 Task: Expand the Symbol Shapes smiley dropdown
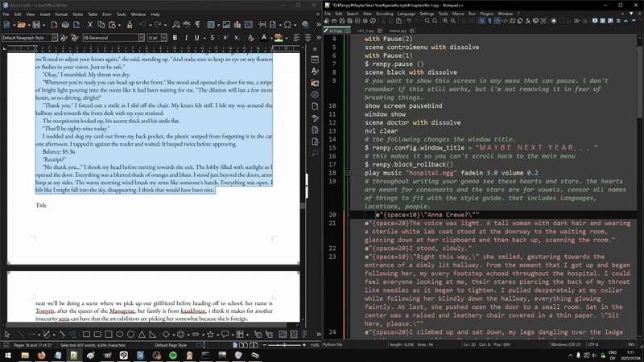point(188,334)
